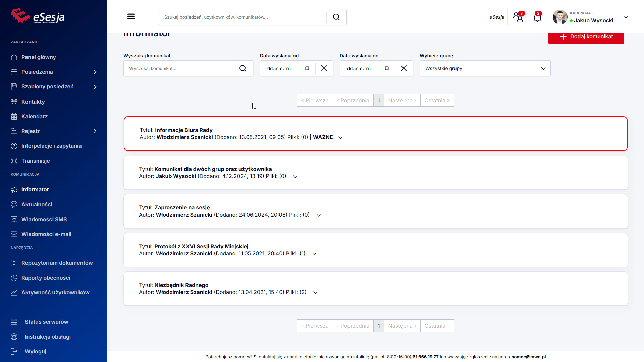Image resolution: width=644 pixels, height=362 pixels.
Task: Expand the user account dropdown arrow
Action: point(626,17)
